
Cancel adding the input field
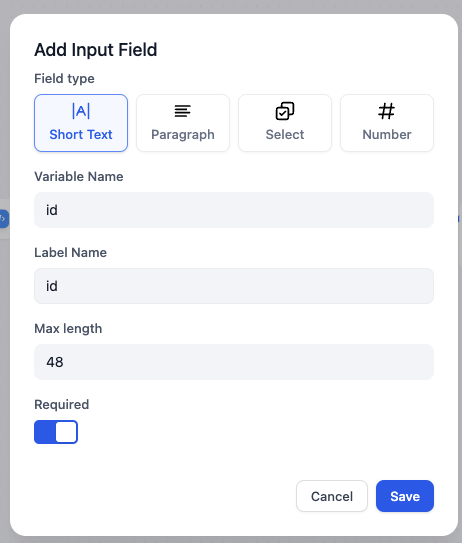point(332,496)
